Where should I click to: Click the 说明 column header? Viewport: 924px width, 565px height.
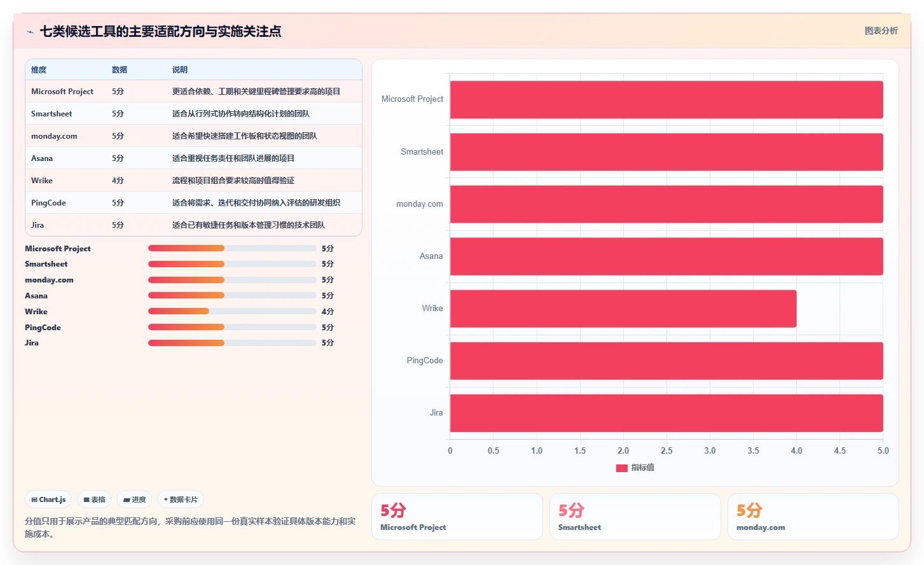tap(180, 70)
